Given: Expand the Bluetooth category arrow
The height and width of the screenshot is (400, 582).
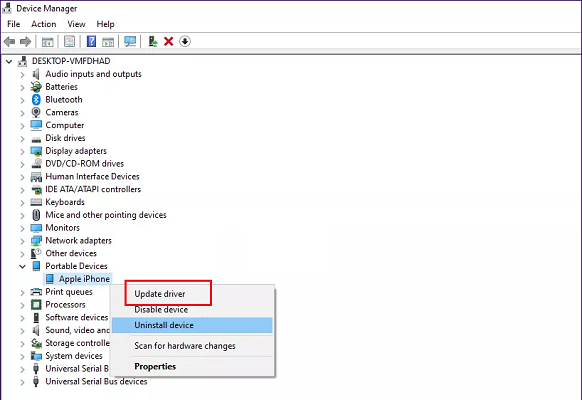Looking at the screenshot, I should [22, 100].
